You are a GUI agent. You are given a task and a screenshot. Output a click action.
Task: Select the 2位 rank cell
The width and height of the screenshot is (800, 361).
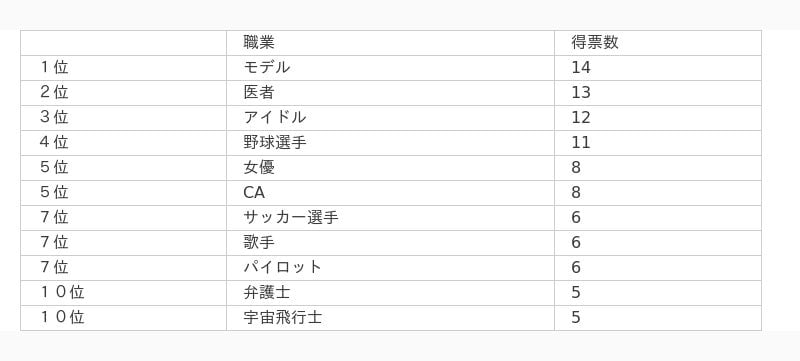[123, 93]
